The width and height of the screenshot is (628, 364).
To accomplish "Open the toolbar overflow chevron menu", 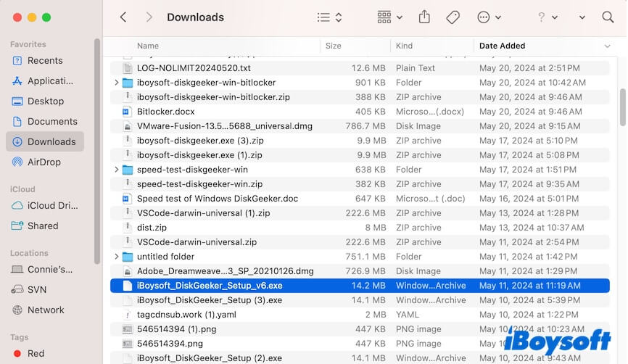I will 582,17.
